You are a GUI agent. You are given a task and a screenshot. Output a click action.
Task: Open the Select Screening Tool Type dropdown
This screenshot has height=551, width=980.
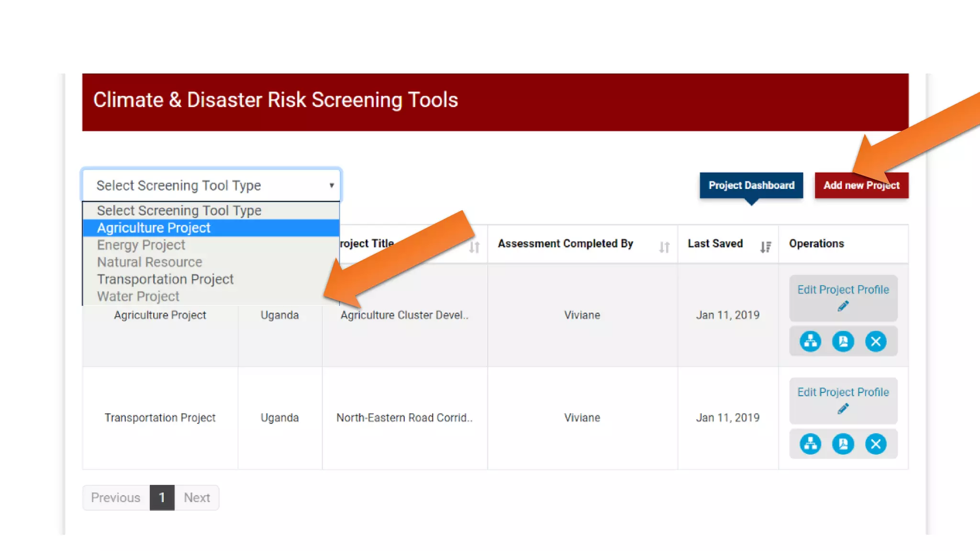click(x=211, y=185)
